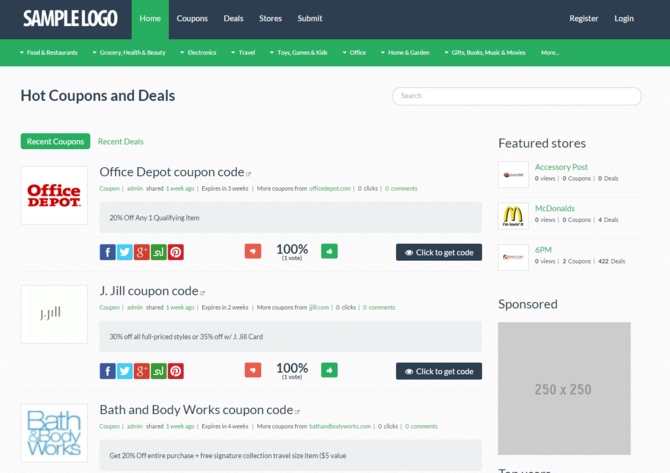Thumbs up the Office Depot coupon

pos(329,251)
